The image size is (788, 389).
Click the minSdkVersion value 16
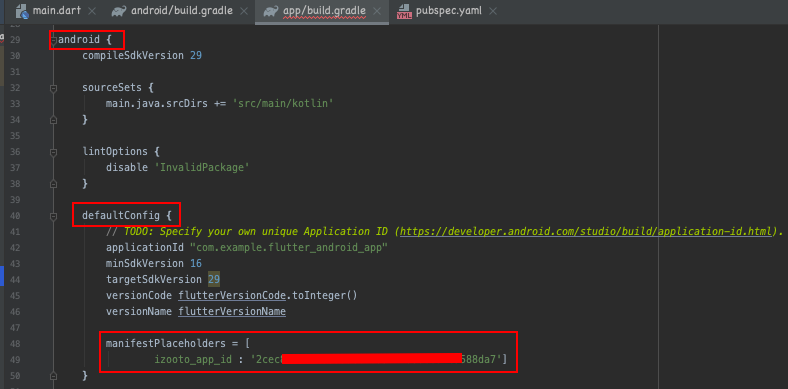point(196,264)
